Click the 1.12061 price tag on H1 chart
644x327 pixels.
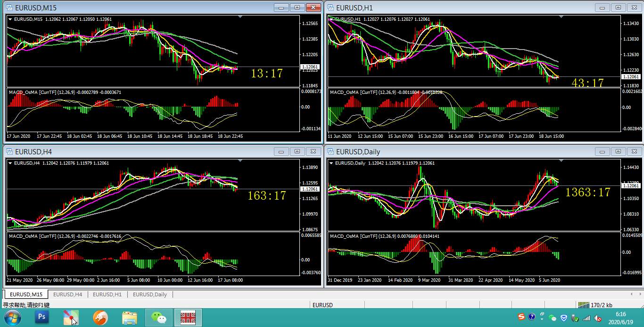631,76
